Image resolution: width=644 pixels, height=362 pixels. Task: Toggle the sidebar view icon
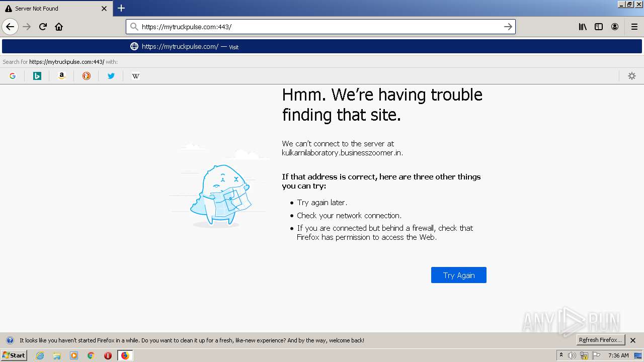599,27
